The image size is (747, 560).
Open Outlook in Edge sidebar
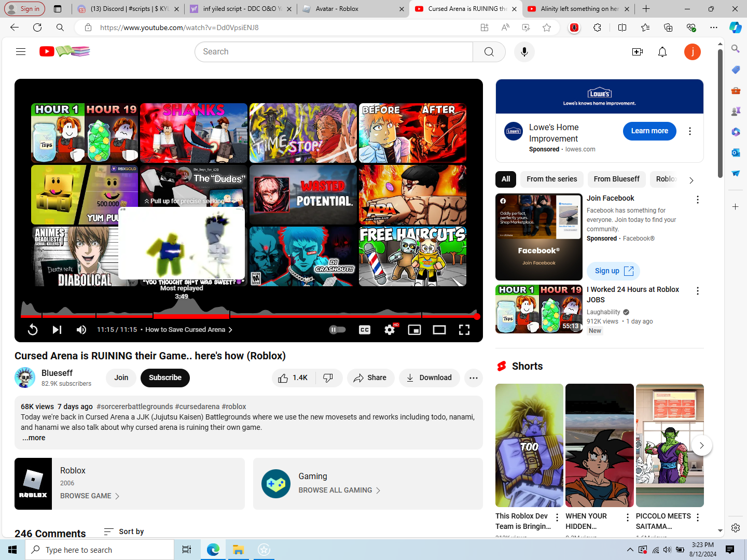pyautogui.click(x=736, y=152)
